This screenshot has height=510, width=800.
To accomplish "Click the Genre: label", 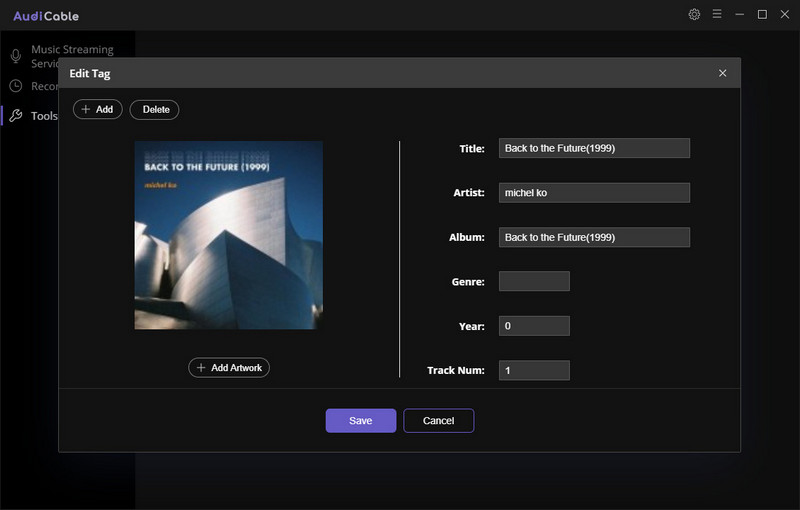I will pyautogui.click(x=468, y=282).
